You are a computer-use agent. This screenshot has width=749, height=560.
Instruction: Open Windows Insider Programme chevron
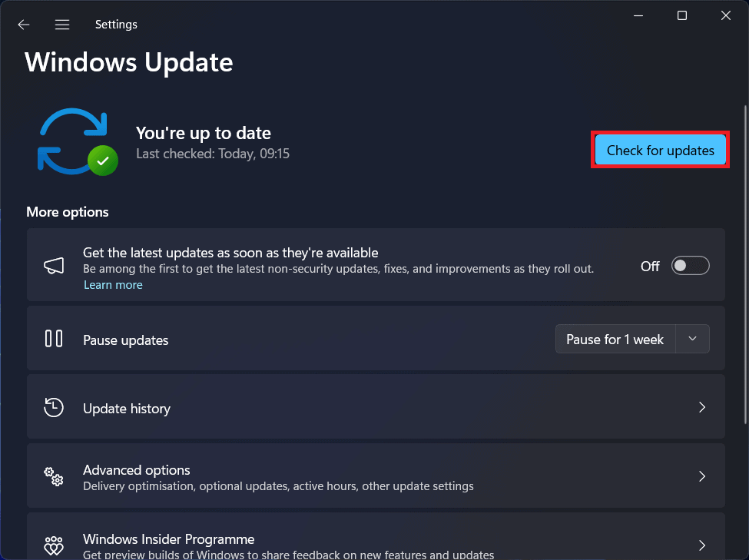click(x=702, y=545)
